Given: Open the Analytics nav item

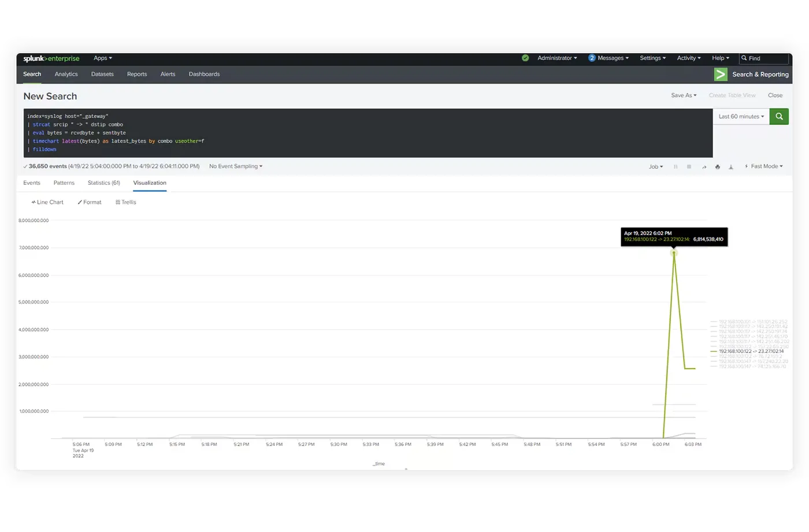Looking at the screenshot, I should pos(66,75).
